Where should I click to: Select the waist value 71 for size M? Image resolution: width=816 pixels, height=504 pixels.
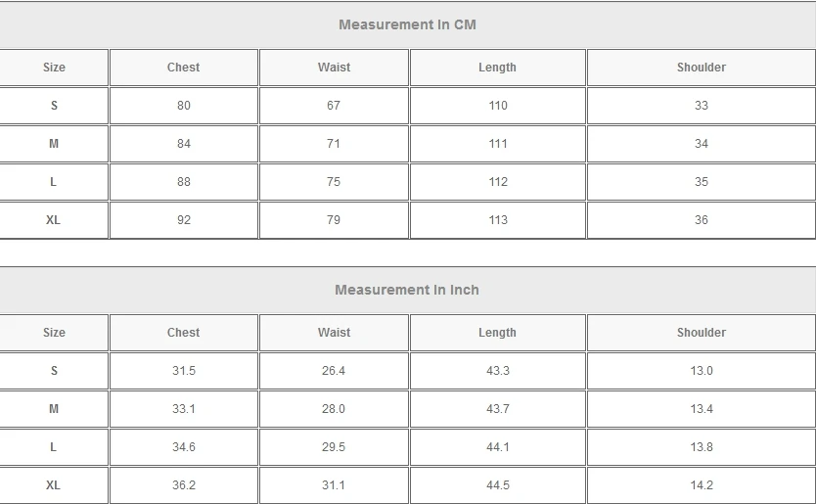point(334,144)
